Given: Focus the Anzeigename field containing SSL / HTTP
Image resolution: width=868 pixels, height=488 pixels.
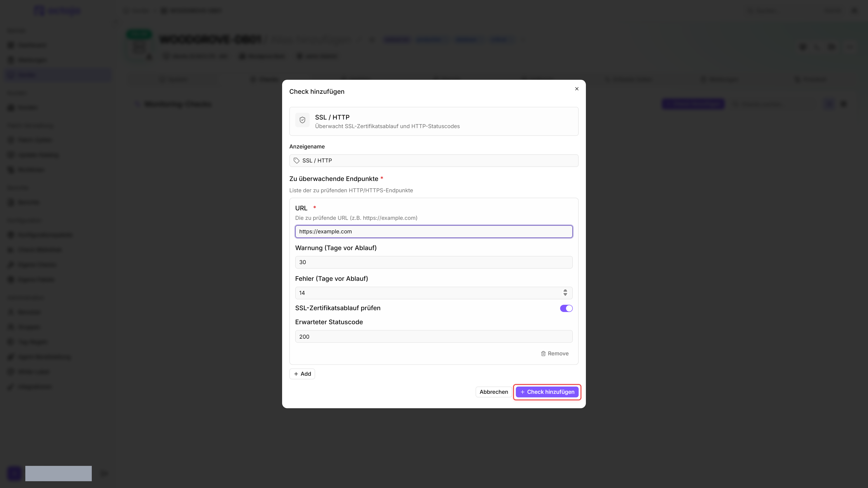Looking at the screenshot, I should coord(434,161).
